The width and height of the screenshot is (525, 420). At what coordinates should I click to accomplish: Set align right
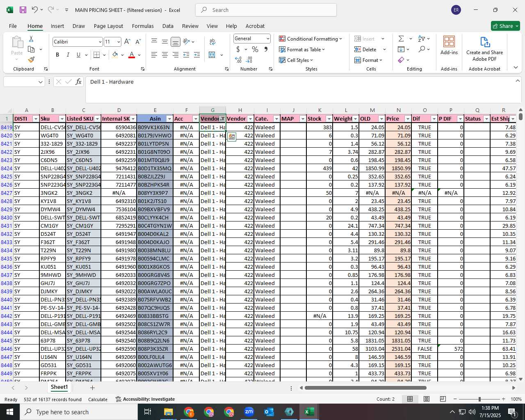[x=175, y=55]
